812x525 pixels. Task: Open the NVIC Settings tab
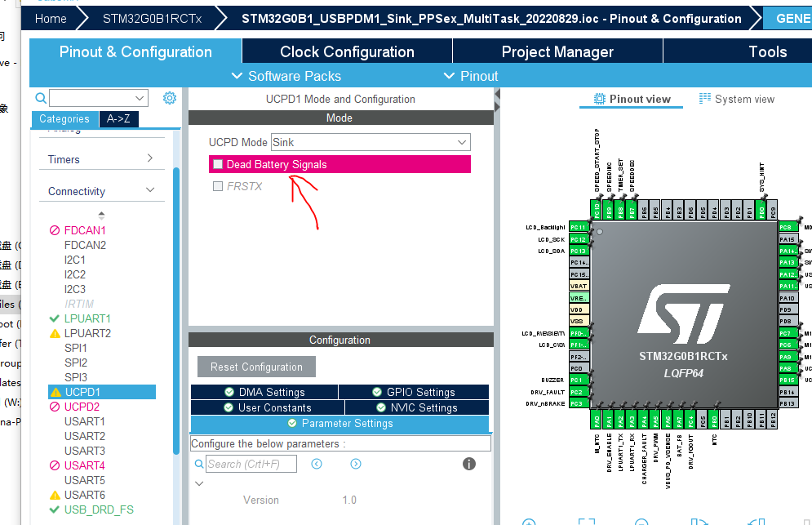(x=417, y=407)
